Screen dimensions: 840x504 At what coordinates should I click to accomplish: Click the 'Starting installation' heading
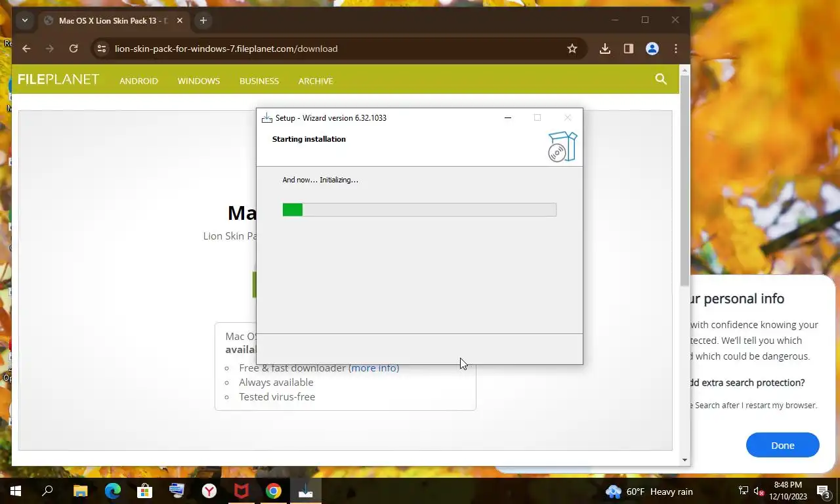coord(308,139)
